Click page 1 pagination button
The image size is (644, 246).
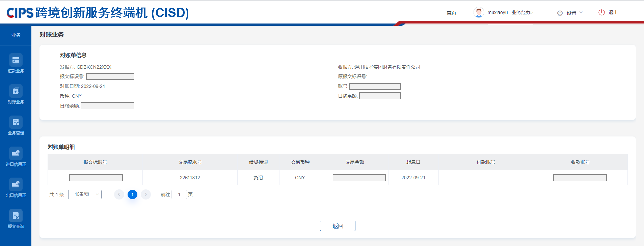tap(133, 194)
